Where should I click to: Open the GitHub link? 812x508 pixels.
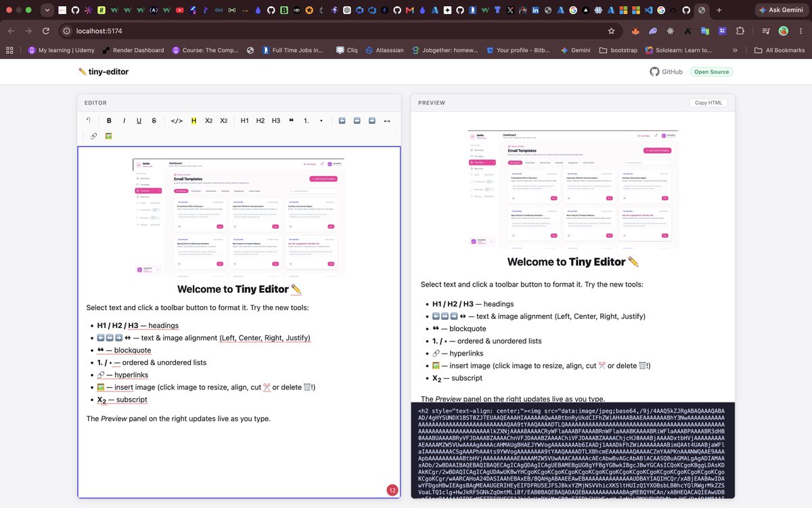666,71
